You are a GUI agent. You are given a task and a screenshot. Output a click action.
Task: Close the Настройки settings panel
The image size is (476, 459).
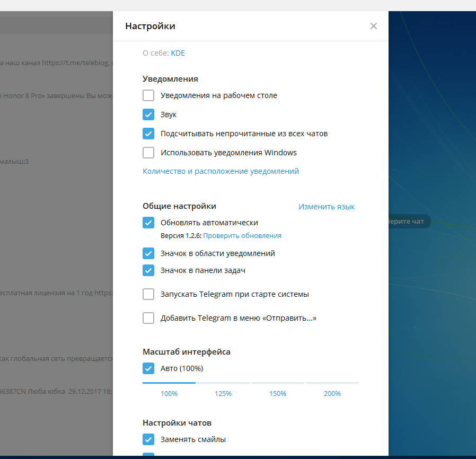tap(373, 26)
